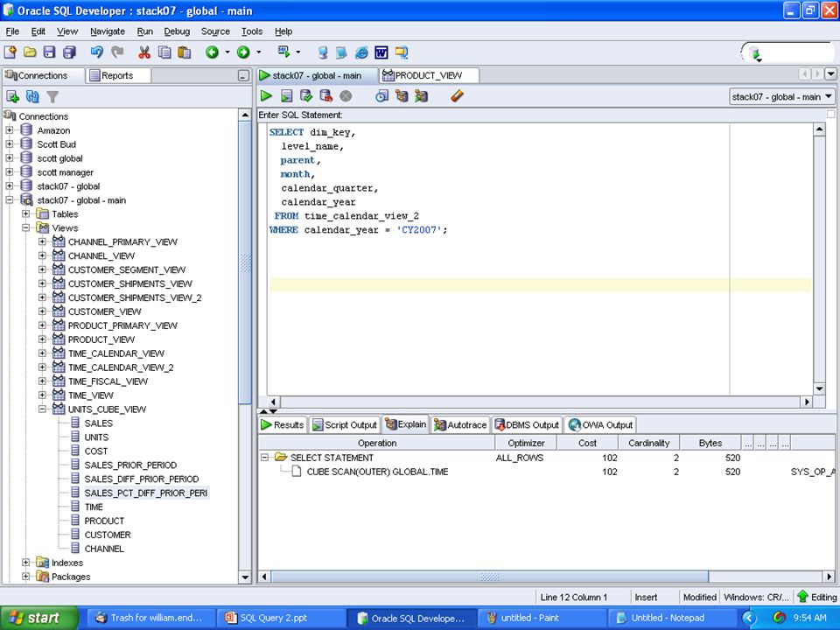840x630 pixels.
Task: Expand the Tables folder node
Action: (25, 213)
